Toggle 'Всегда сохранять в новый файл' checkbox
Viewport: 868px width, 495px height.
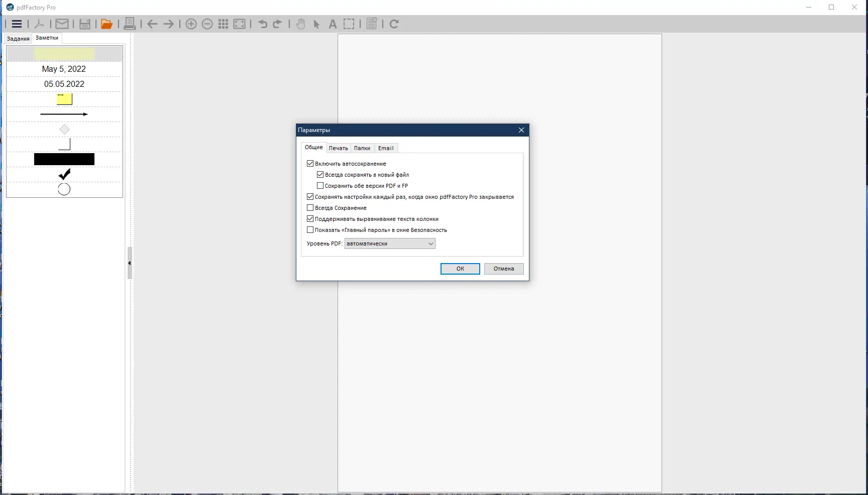(320, 175)
